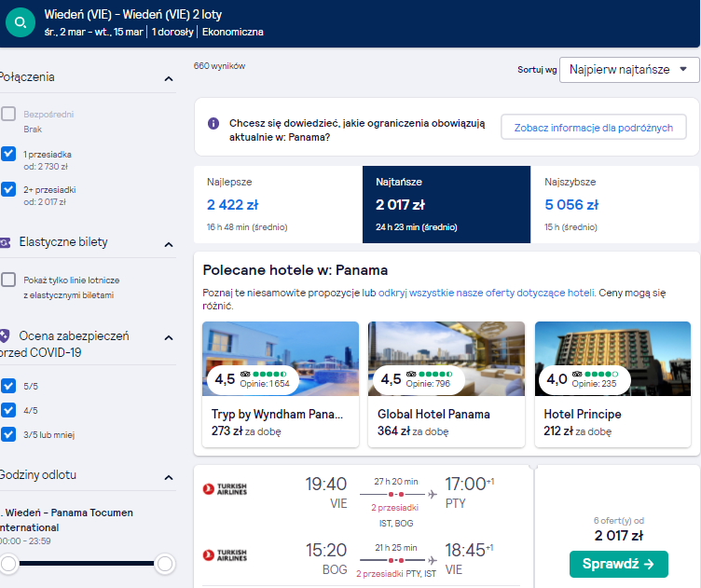Image resolution: width=701 pixels, height=588 pixels.
Task: Click the purple info icon in restrictions banner
Action: (213, 123)
